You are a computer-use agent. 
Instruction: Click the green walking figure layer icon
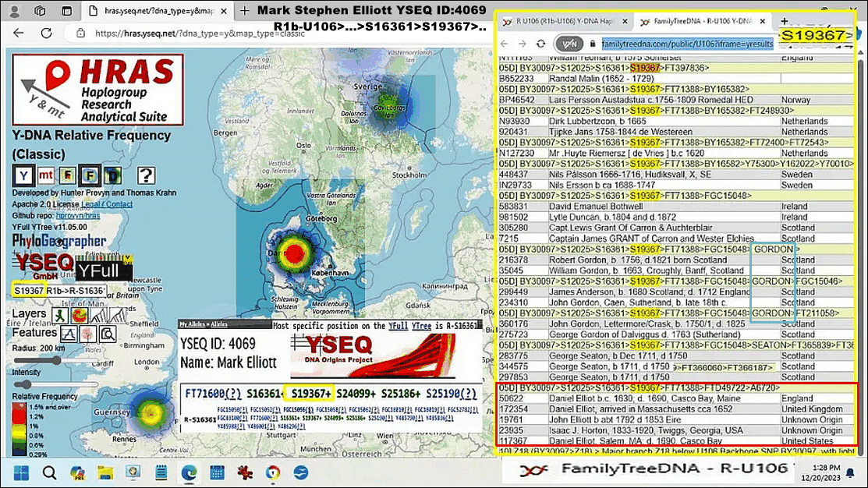coord(59,316)
